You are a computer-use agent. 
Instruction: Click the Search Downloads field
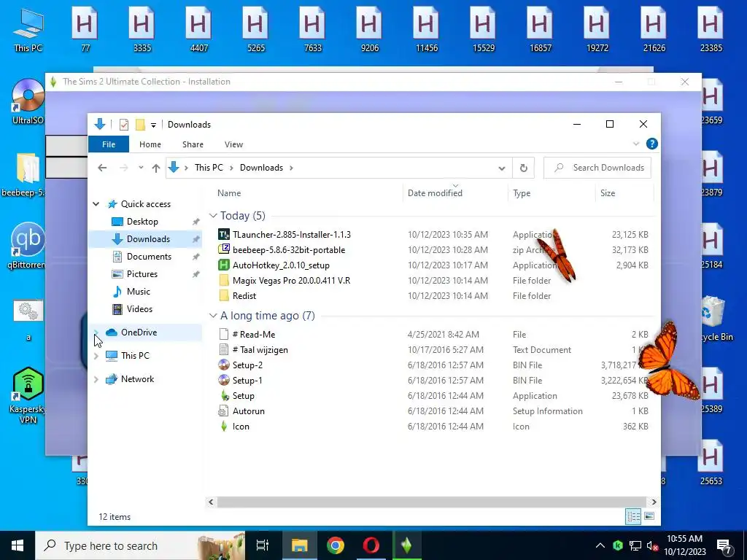pyautogui.click(x=597, y=168)
